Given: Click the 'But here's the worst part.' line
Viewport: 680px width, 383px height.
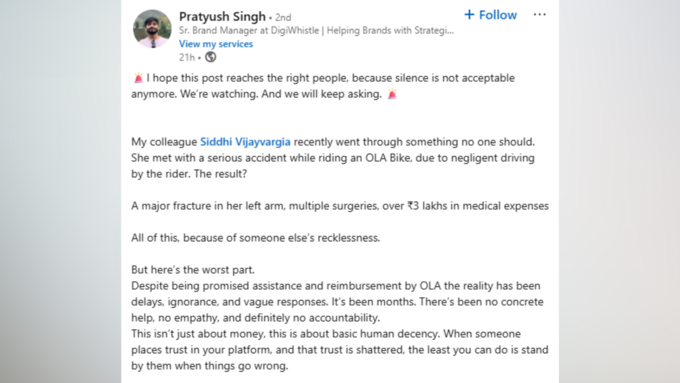Looking at the screenshot, I should coord(193,270).
